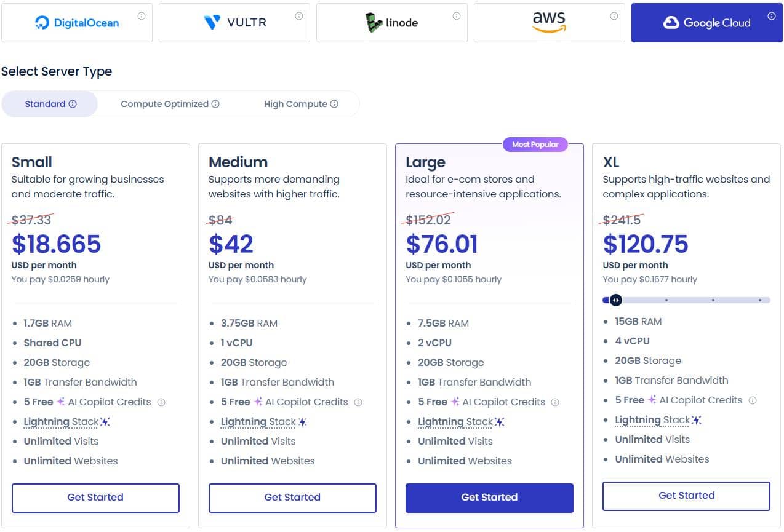Viewport: 784px width, 532px height.
Task: Select the Standard server type tab
Action: [50, 104]
